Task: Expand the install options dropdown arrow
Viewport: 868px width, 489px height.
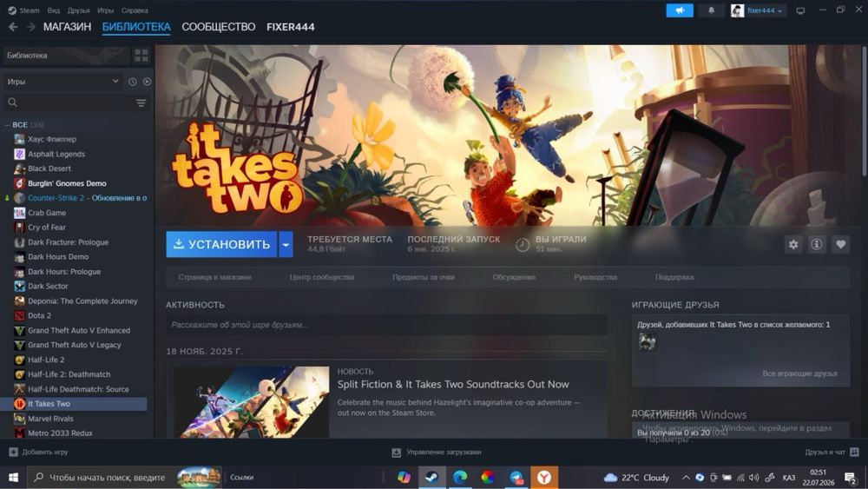Action: [x=286, y=244]
